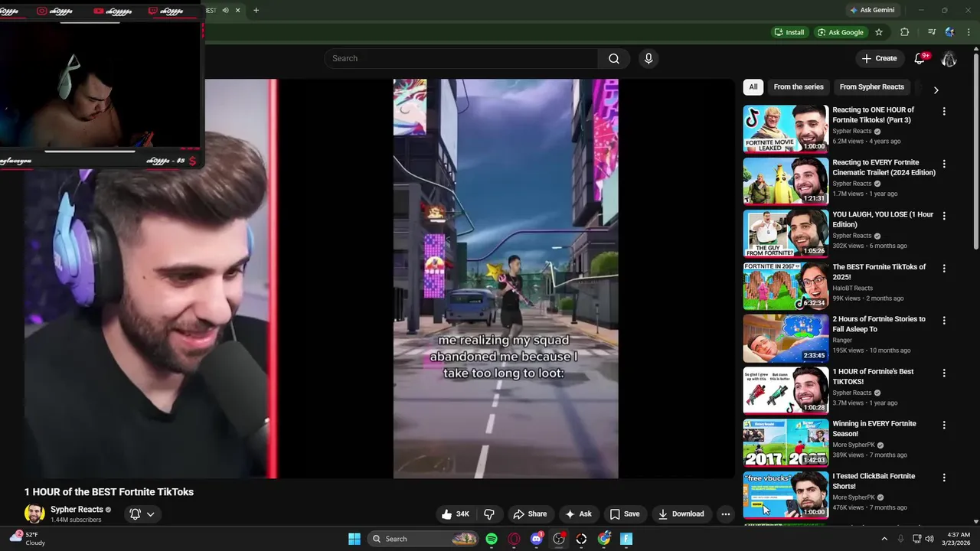Open YouTube notifications bell
Image resolution: width=980 pixels, height=551 pixels.
click(921, 59)
